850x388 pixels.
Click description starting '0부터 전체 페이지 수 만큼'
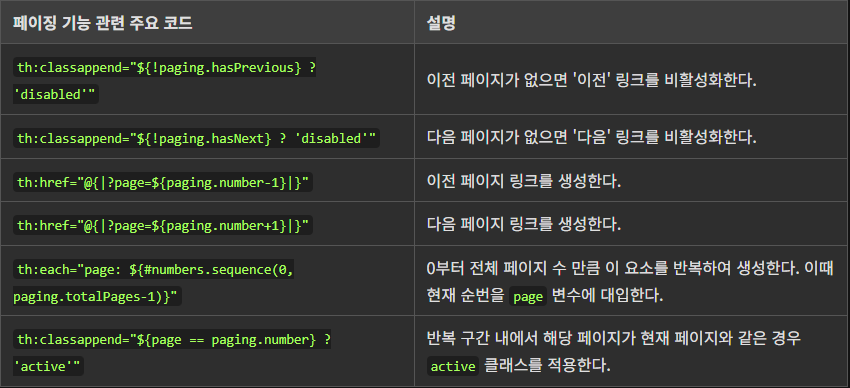tap(630, 282)
